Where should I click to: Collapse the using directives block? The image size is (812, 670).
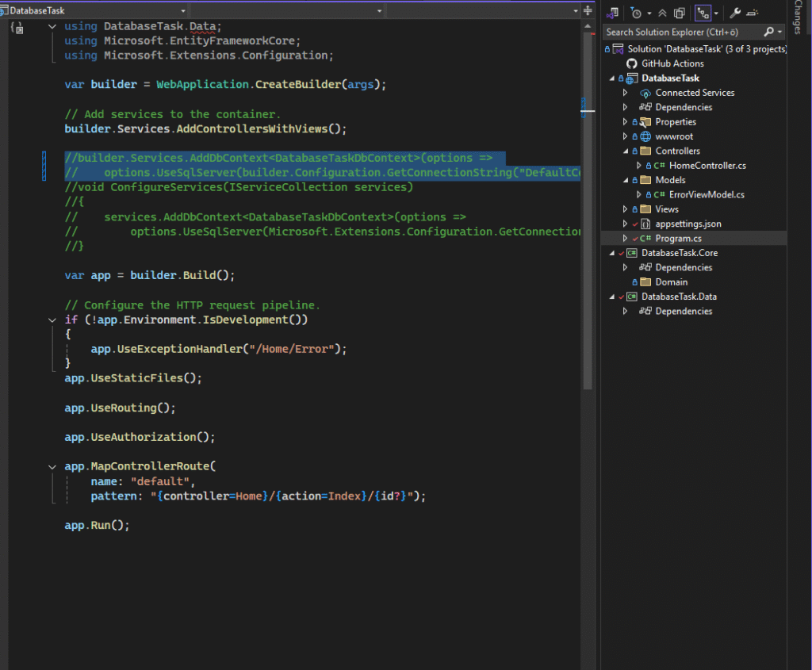click(x=52, y=26)
